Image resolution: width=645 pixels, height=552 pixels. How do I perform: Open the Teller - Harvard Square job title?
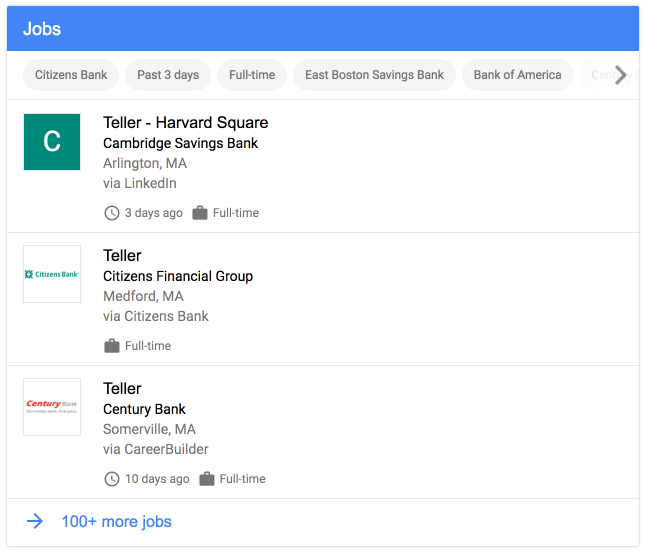coord(185,123)
